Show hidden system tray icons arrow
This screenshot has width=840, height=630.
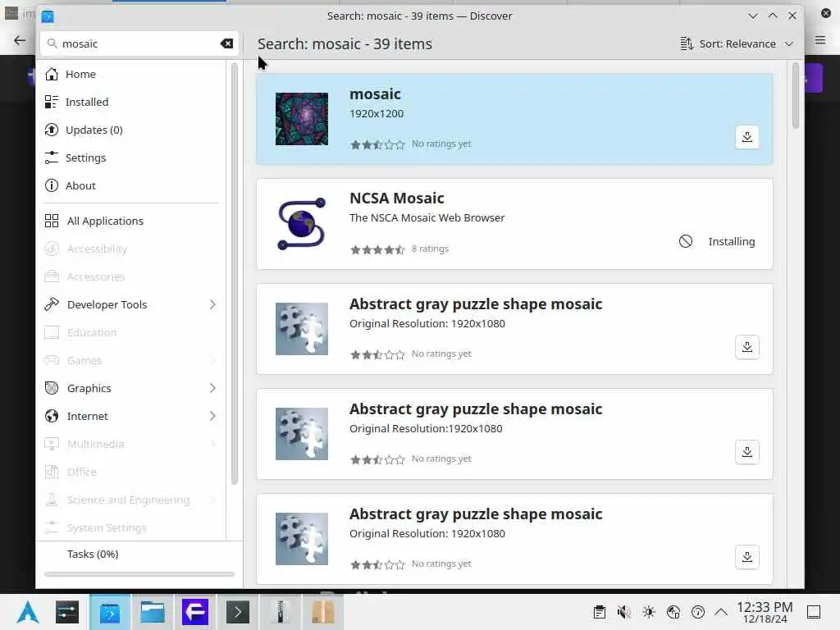coord(721,612)
